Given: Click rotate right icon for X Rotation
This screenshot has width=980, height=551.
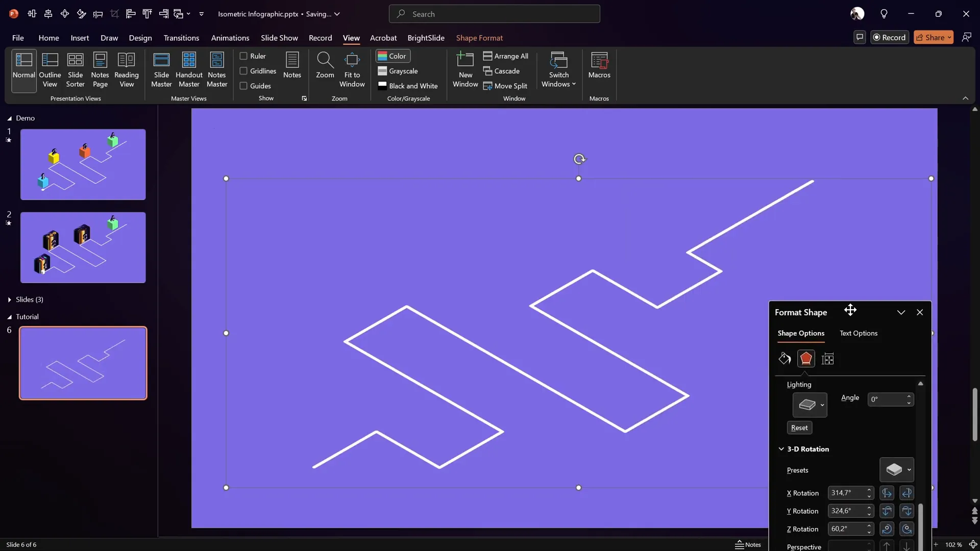Looking at the screenshot, I should 906,493.
